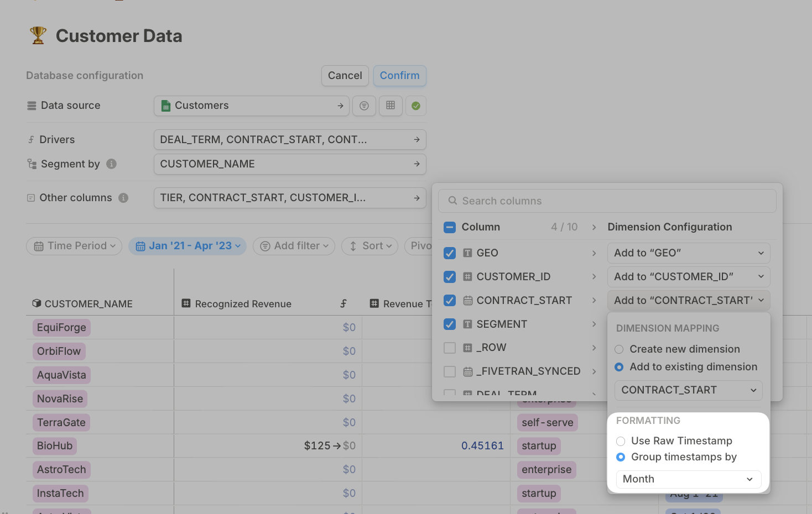Click the search magnifier icon in columns panel

click(452, 201)
